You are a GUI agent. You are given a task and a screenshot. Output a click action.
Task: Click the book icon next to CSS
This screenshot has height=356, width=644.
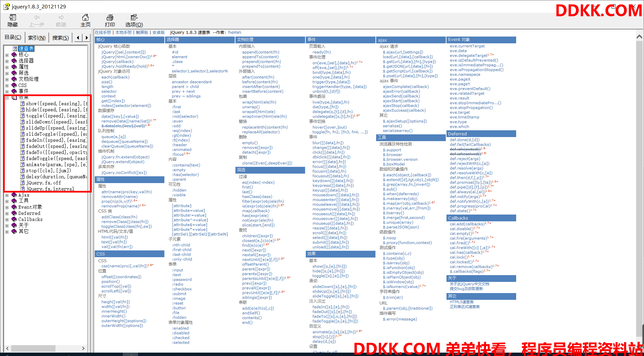(14, 85)
